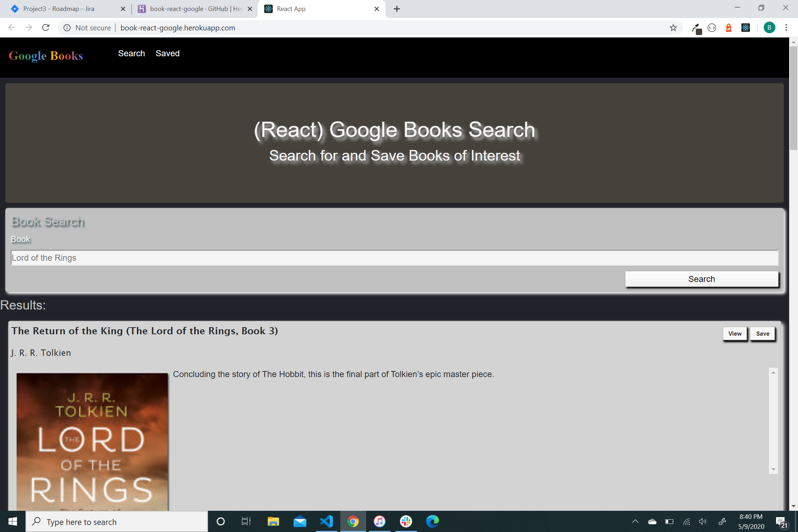Open Microsoft Edge from taskbar
Screen dimensions: 798x532
coord(433,521)
